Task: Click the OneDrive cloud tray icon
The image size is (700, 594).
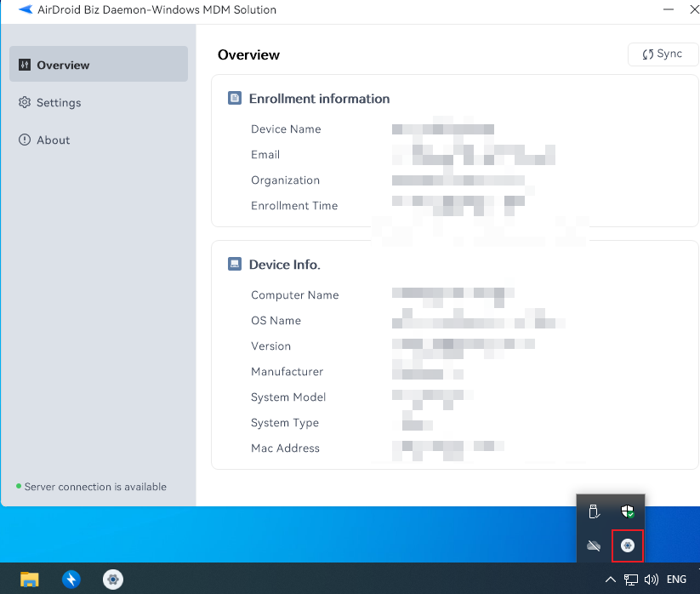Action: pyautogui.click(x=594, y=545)
